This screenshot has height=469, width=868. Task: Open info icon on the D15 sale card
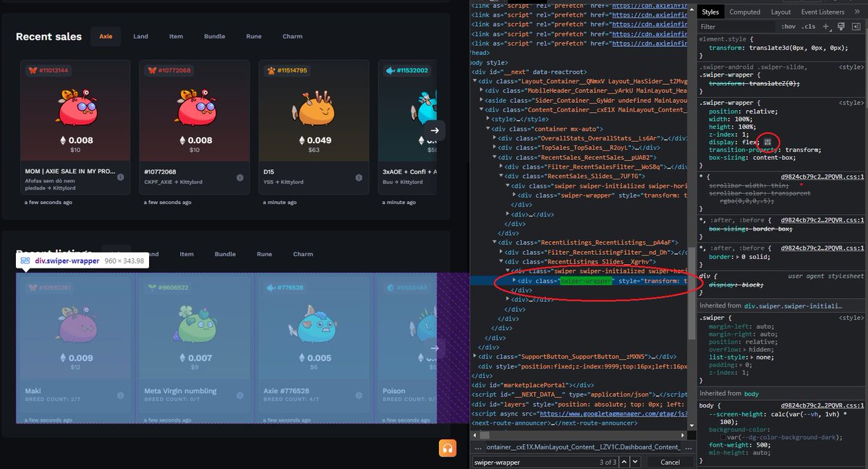(x=359, y=177)
